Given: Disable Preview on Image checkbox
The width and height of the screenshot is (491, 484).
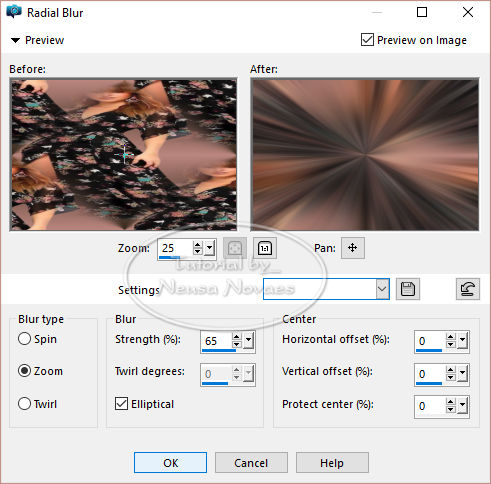Looking at the screenshot, I should coord(367,40).
